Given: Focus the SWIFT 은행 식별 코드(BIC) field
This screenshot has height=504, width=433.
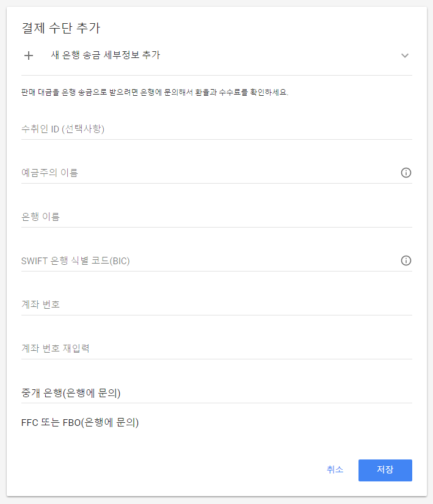Looking at the screenshot, I should click(210, 261).
